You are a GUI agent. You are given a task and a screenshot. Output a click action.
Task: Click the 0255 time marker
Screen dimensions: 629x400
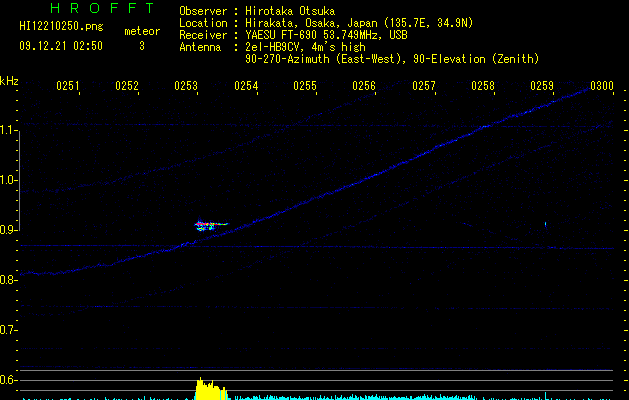[x=305, y=85]
